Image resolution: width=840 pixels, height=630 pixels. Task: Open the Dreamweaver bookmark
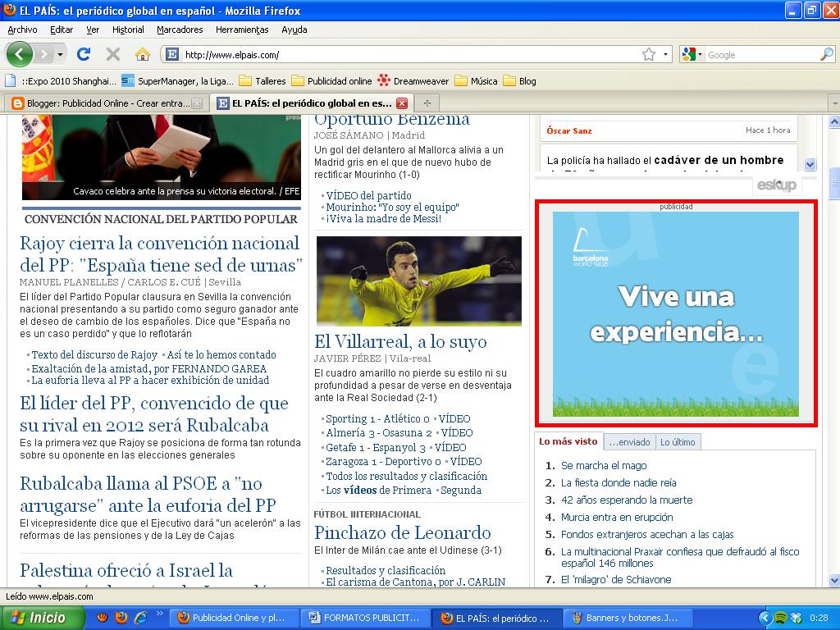(413, 81)
